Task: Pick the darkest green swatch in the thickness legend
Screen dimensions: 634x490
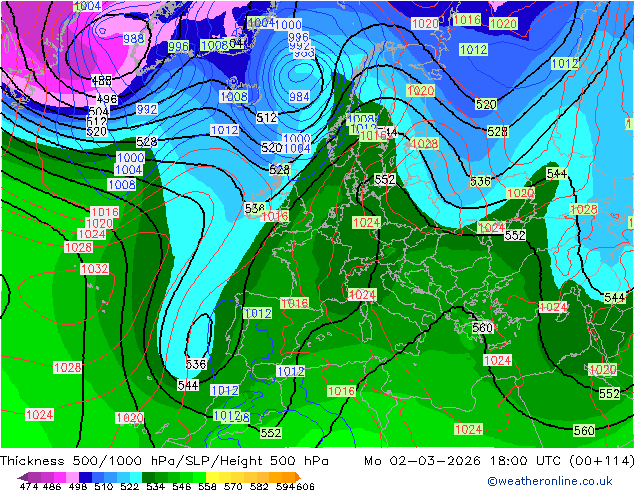Action: (x=148, y=477)
